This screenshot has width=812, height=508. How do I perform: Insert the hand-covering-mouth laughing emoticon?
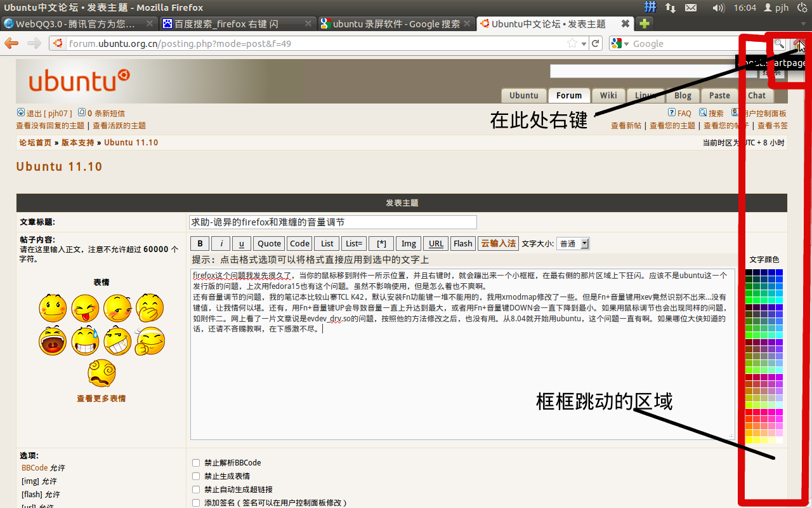point(150,308)
